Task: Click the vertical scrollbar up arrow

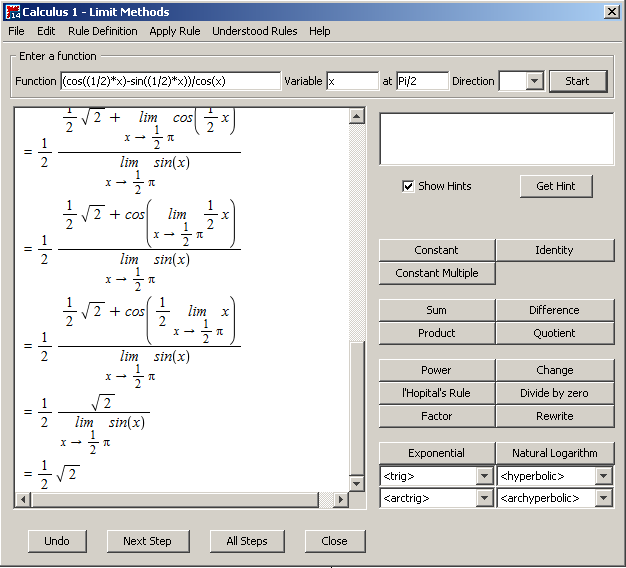Action: [x=357, y=116]
